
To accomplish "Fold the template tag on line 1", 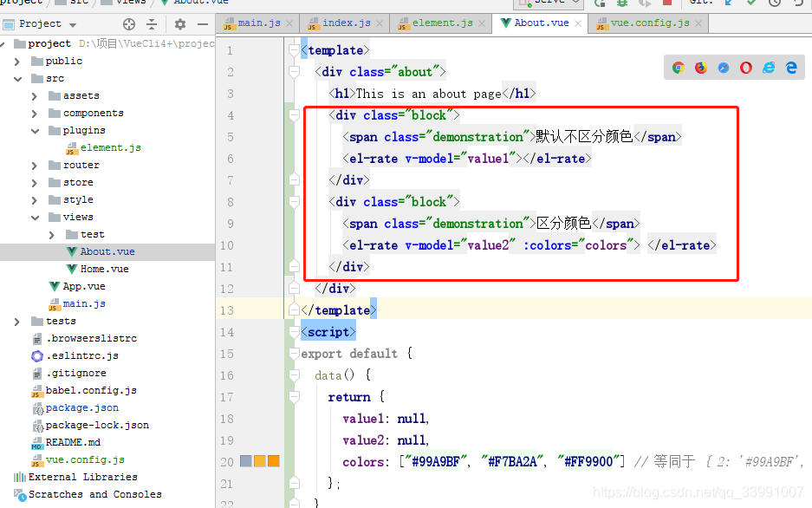I will (x=294, y=50).
